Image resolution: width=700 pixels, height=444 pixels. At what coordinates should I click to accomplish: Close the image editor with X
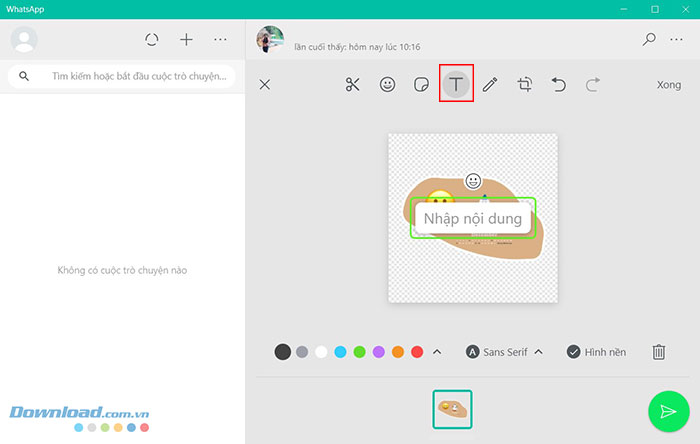point(265,85)
